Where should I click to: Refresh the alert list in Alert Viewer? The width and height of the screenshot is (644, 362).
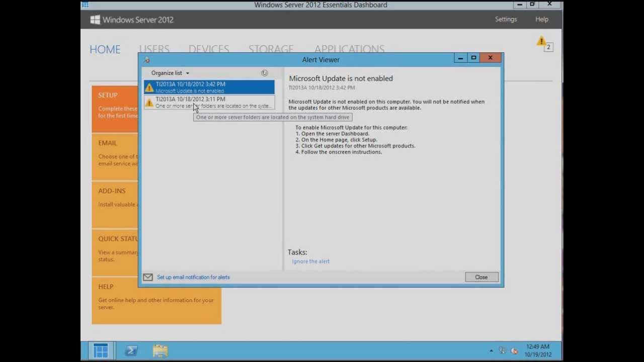pos(265,73)
